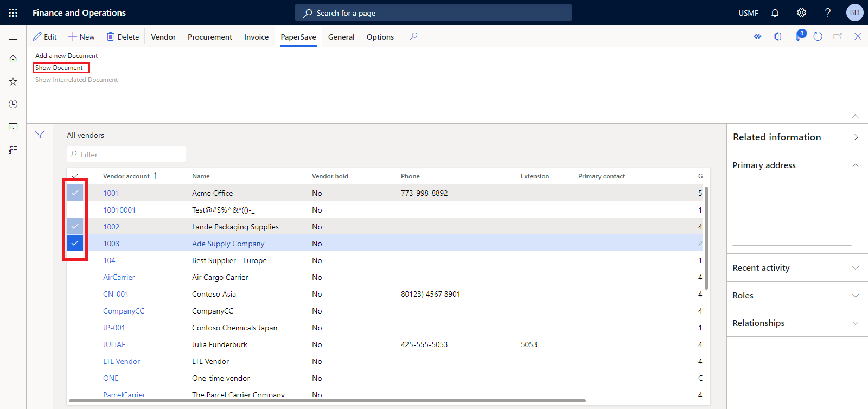Click the Home icon in sidebar

(x=13, y=59)
